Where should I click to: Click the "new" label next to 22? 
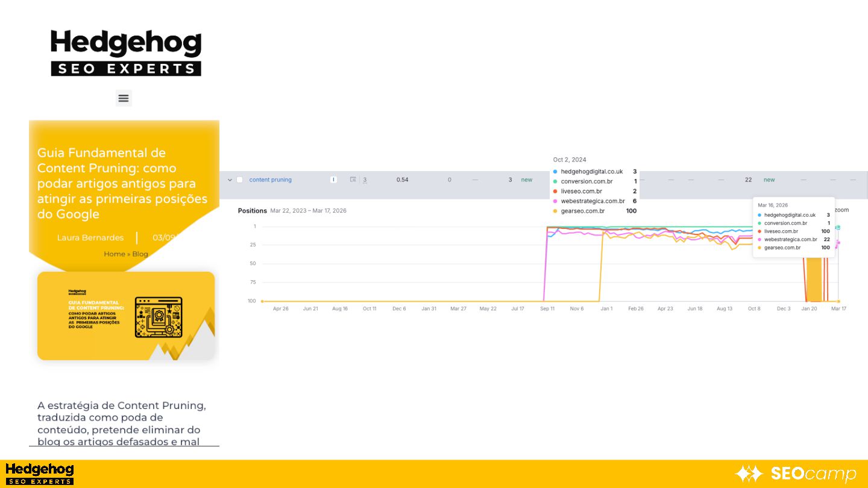769,180
